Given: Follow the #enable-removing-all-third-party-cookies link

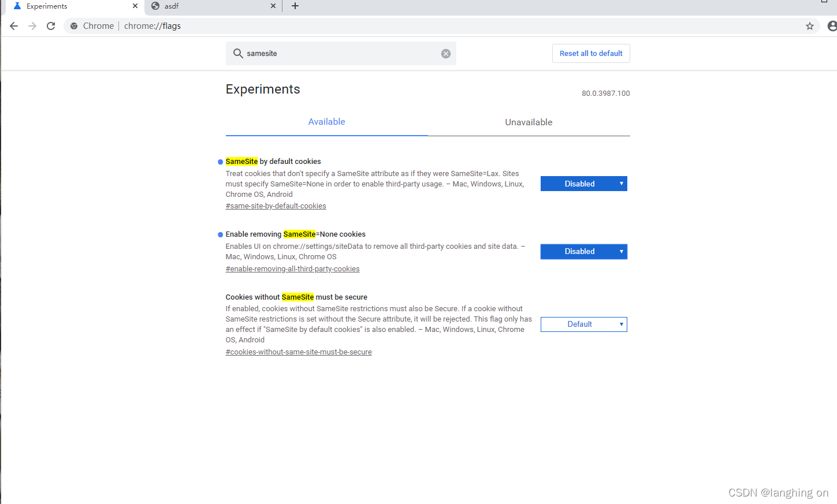Looking at the screenshot, I should point(292,269).
